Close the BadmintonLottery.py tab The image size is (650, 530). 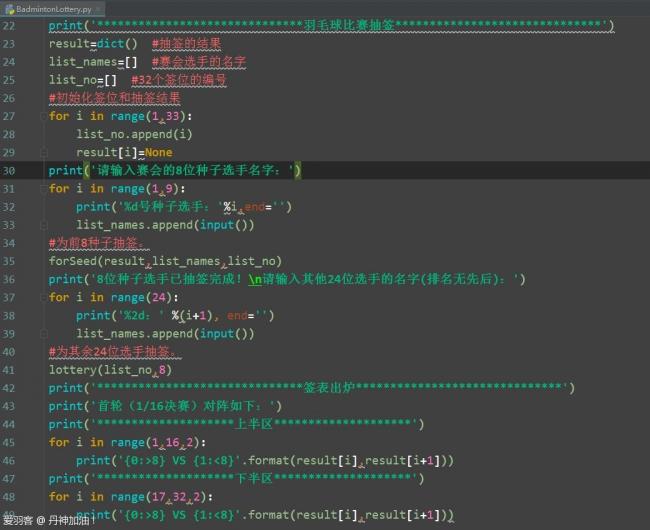(x=101, y=7)
